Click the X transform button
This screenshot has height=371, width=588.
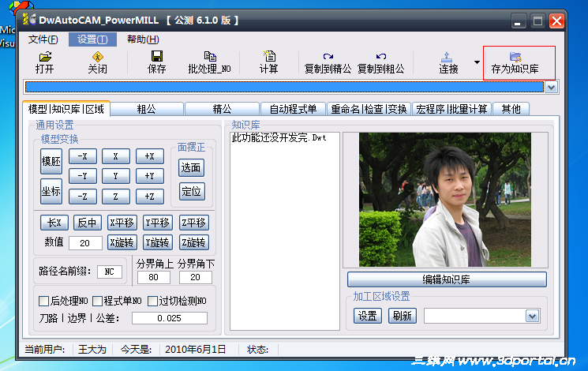[x=116, y=156]
